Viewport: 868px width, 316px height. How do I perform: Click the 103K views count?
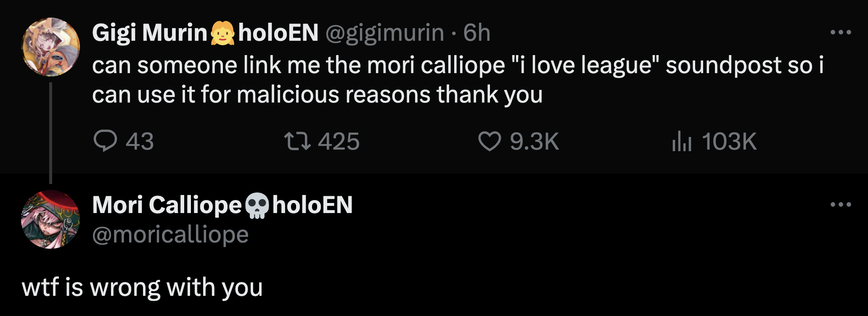tap(729, 141)
